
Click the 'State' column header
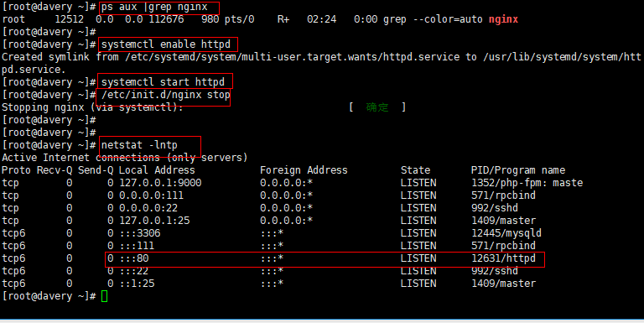pos(415,170)
